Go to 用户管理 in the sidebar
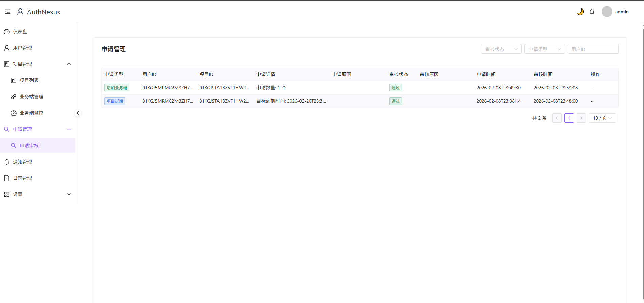 point(22,48)
